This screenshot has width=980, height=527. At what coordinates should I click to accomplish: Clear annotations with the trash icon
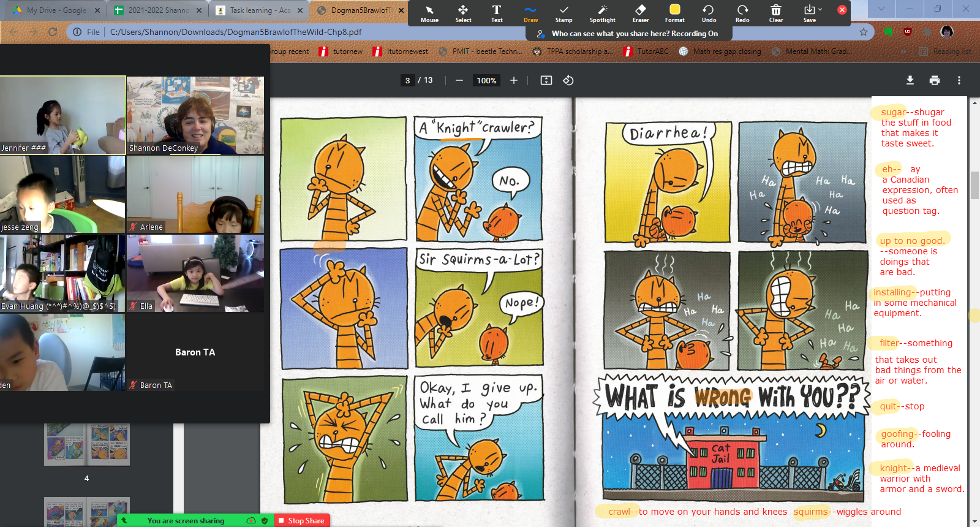[x=776, y=13]
